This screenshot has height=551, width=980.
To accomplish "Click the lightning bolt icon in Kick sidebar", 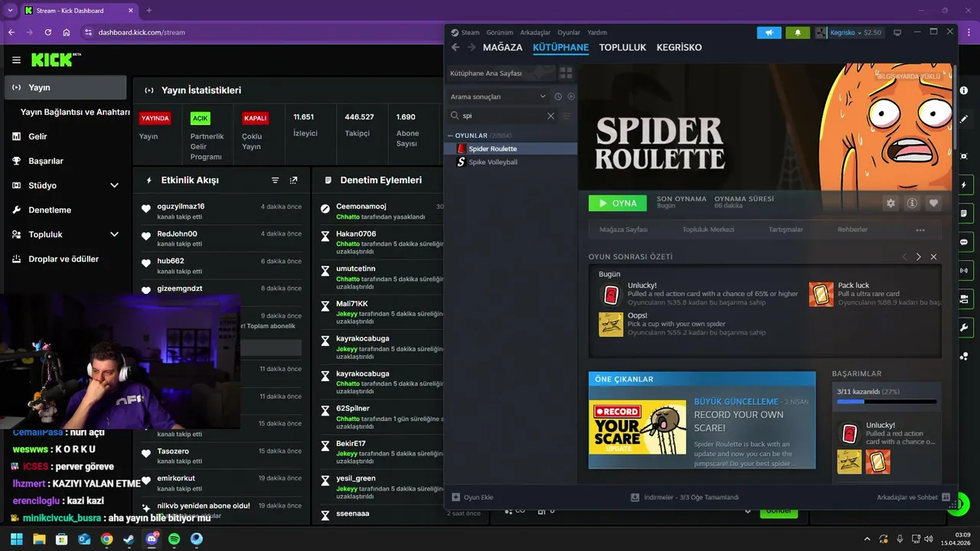I will 964,185.
